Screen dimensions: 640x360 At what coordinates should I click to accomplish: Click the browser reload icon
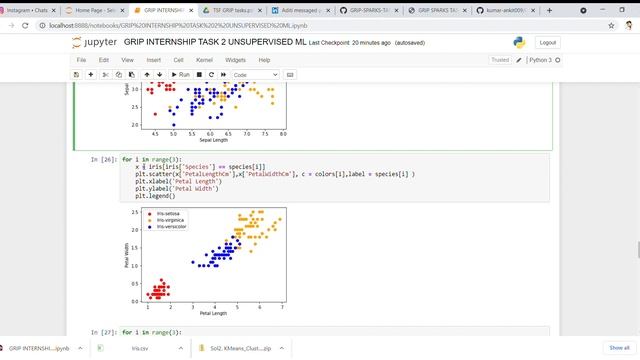[25, 25]
